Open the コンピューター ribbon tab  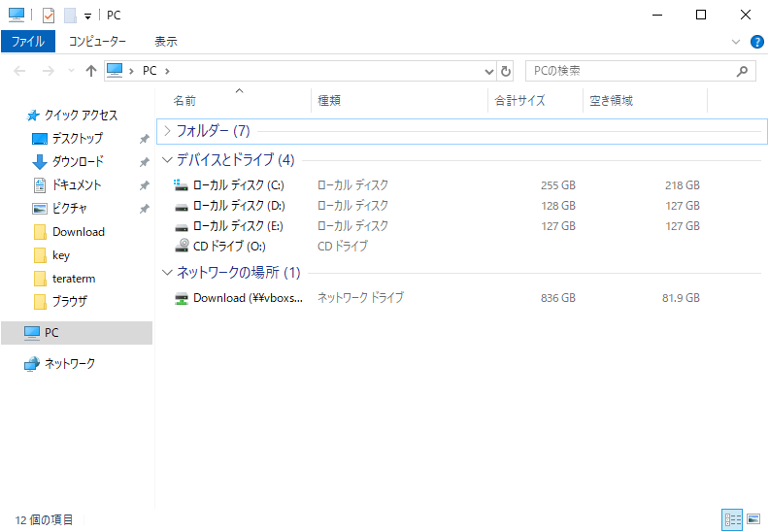click(x=97, y=42)
